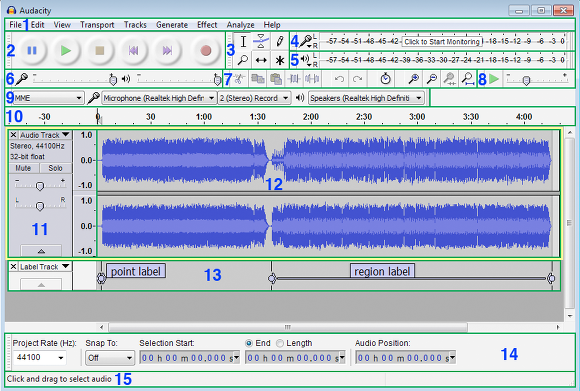The height and width of the screenshot is (391, 580).
Task: Click the 'region label' text box
Action: pyautogui.click(x=382, y=271)
